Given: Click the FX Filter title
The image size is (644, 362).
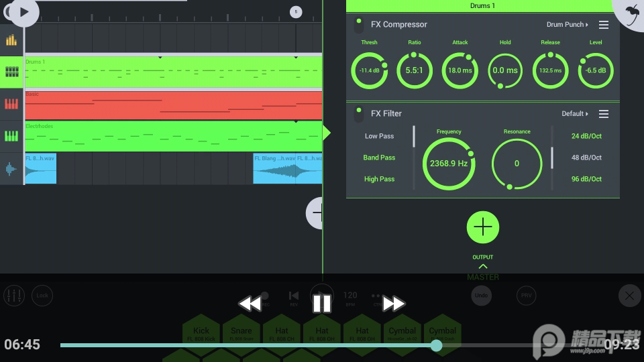Looking at the screenshot, I should click(x=386, y=114).
